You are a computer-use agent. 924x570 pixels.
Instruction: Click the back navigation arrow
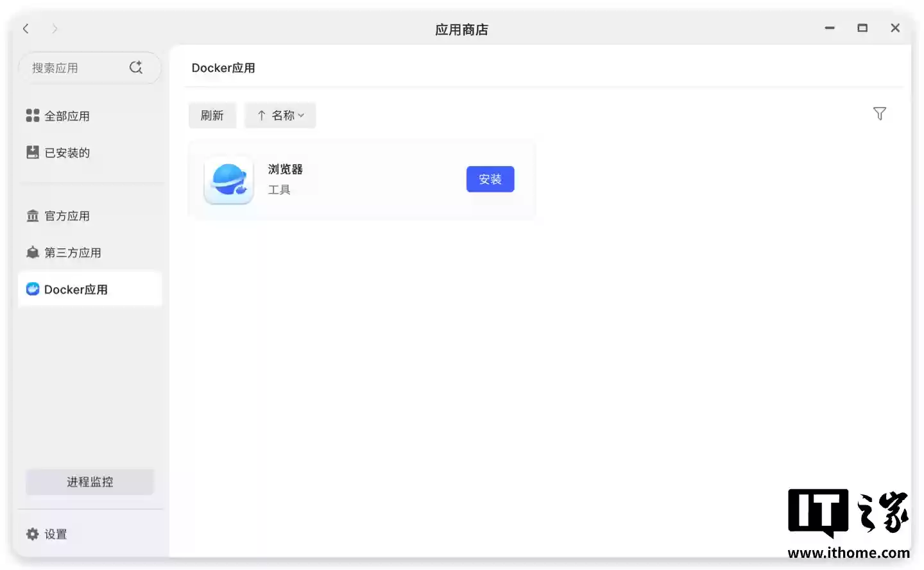[26, 28]
